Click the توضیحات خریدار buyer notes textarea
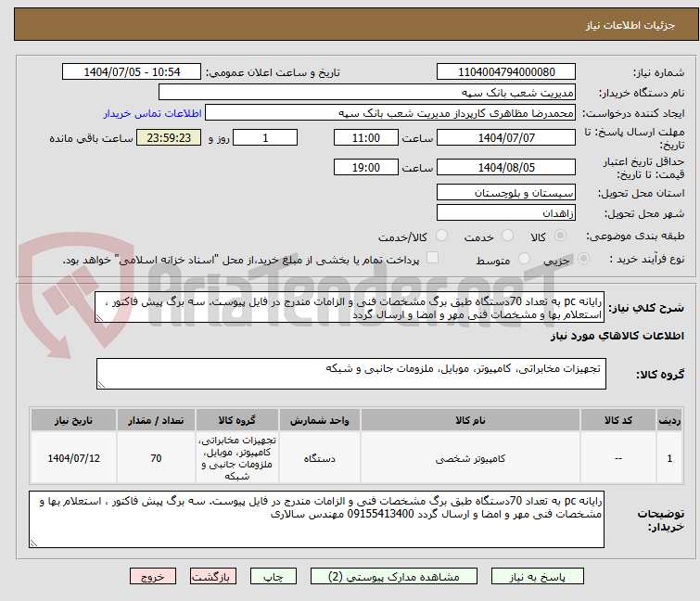Screen dimensions: 700x601 [x=316, y=519]
